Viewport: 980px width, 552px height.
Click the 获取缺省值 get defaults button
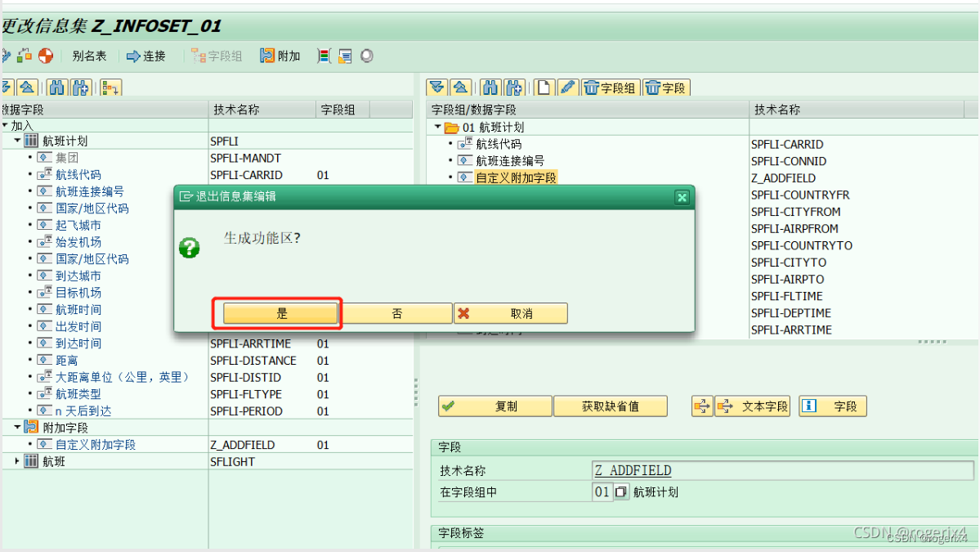tap(611, 406)
